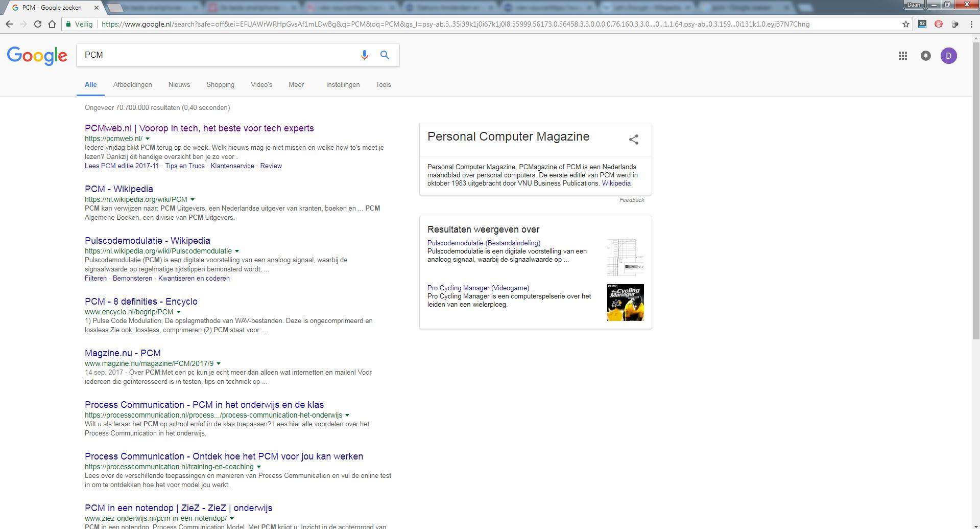Follow the Klantenservice sitelink

[x=232, y=166]
